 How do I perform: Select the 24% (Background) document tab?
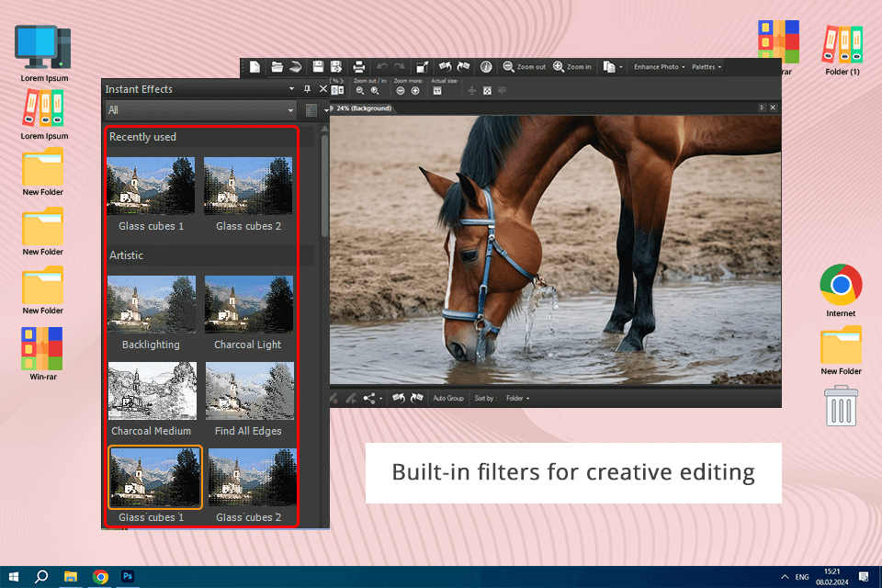coord(364,108)
